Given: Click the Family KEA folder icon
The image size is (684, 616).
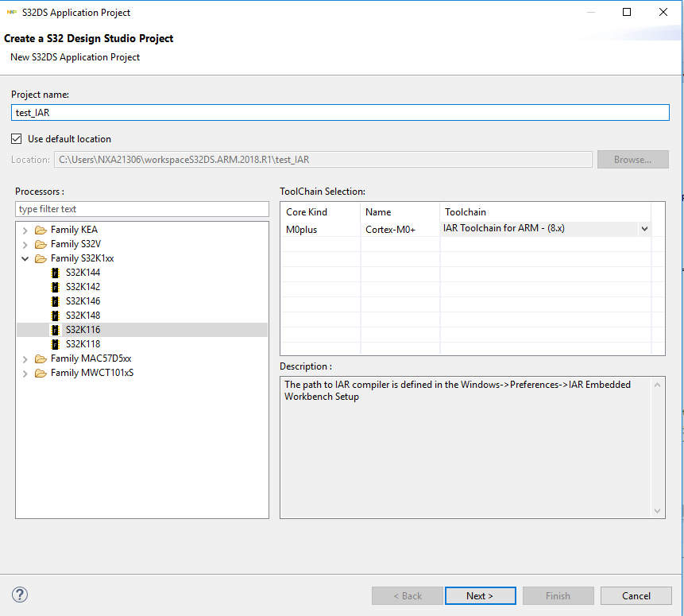Looking at the screenshot, I should pyautogui.click(x=41, y=230).
